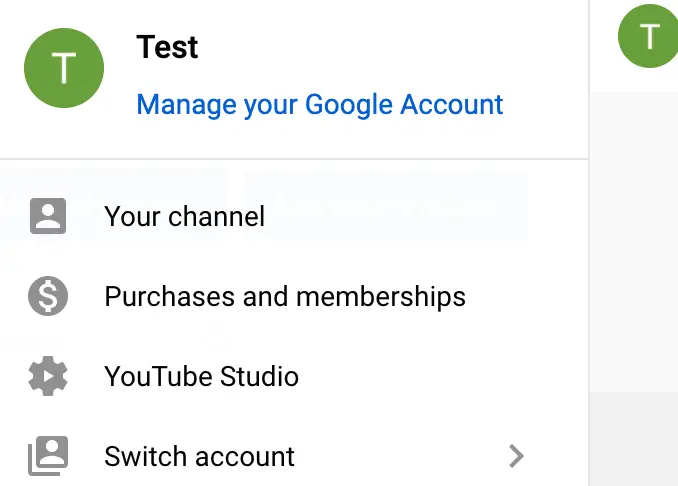Click the Test account name
678x486 pixels.
pyautogui.click(x=167, y=47)
